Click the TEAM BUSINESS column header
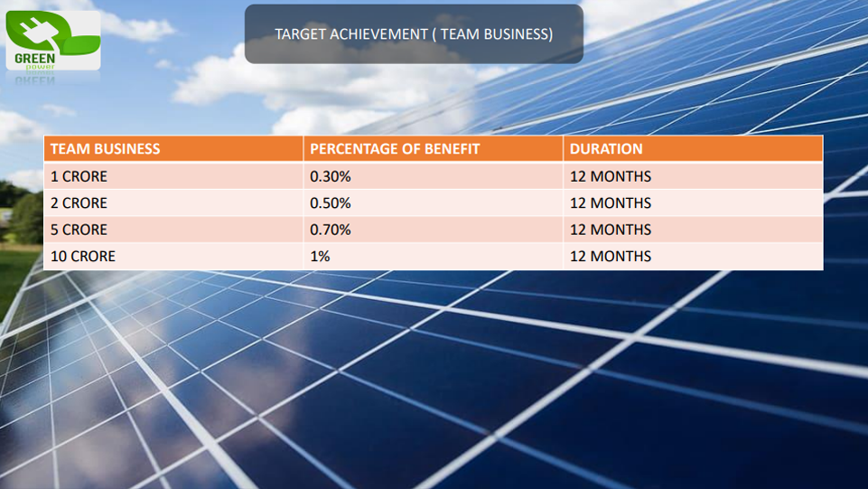This screenshot has width=868, height=489. pos(105,149)
